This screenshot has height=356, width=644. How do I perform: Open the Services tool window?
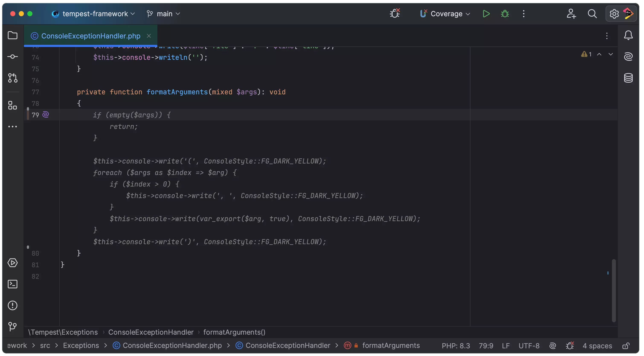point(13,263)
